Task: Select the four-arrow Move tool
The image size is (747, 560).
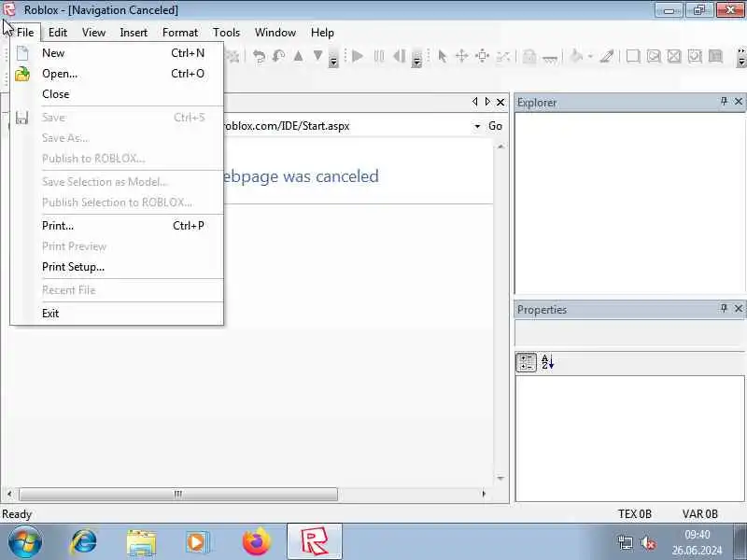Action: (461, 57)
